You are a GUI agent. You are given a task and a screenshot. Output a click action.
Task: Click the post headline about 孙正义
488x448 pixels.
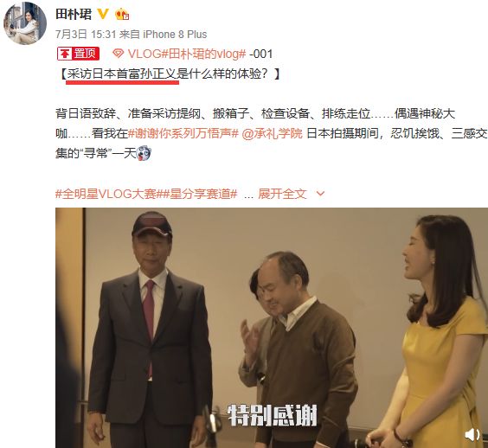pyautogui.click(x=170, y=74)
